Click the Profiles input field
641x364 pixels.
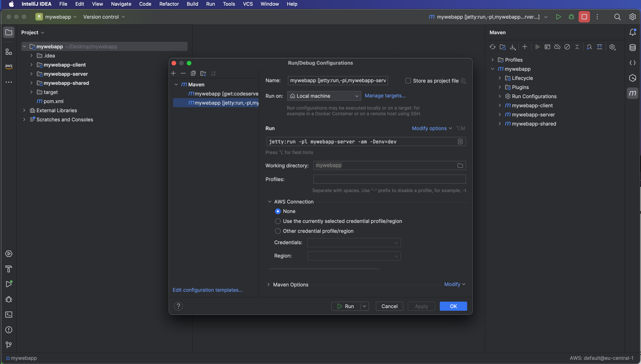tap(390, 179)
